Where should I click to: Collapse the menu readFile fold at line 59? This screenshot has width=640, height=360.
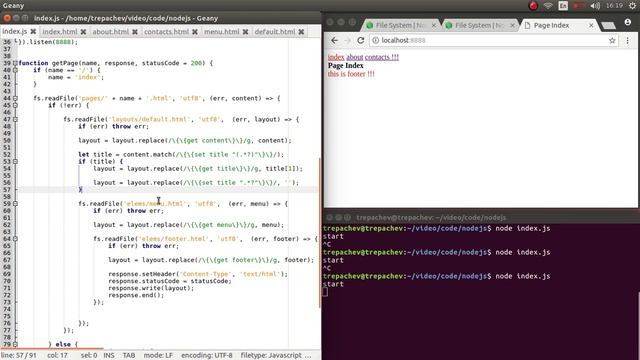(15, 204)
